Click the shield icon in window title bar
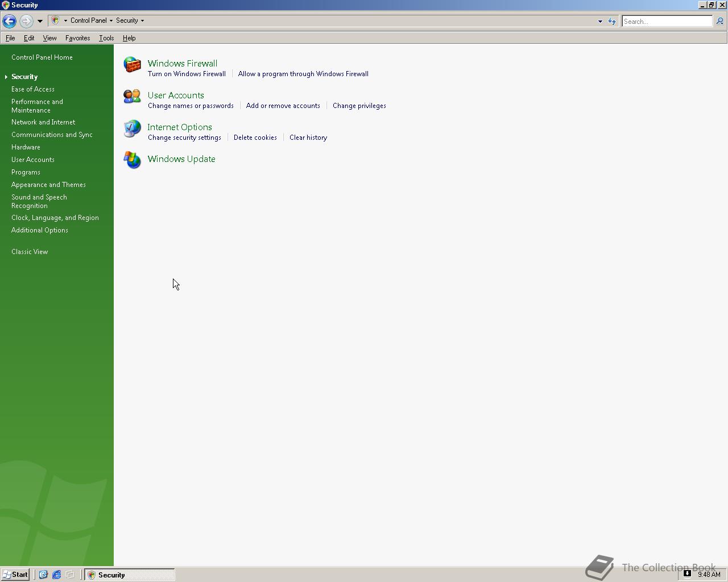Image resolution: width=728 pixels, height=582 pixels. click(5, 5)
